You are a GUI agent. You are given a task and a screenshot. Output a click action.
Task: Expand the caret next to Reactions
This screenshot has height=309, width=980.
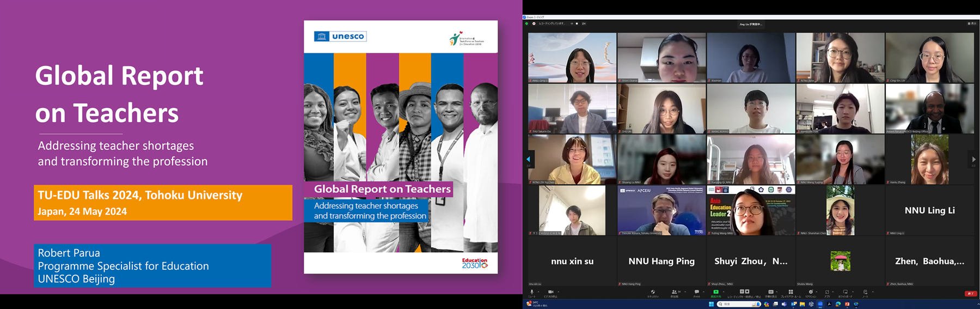tap(817, 292)
